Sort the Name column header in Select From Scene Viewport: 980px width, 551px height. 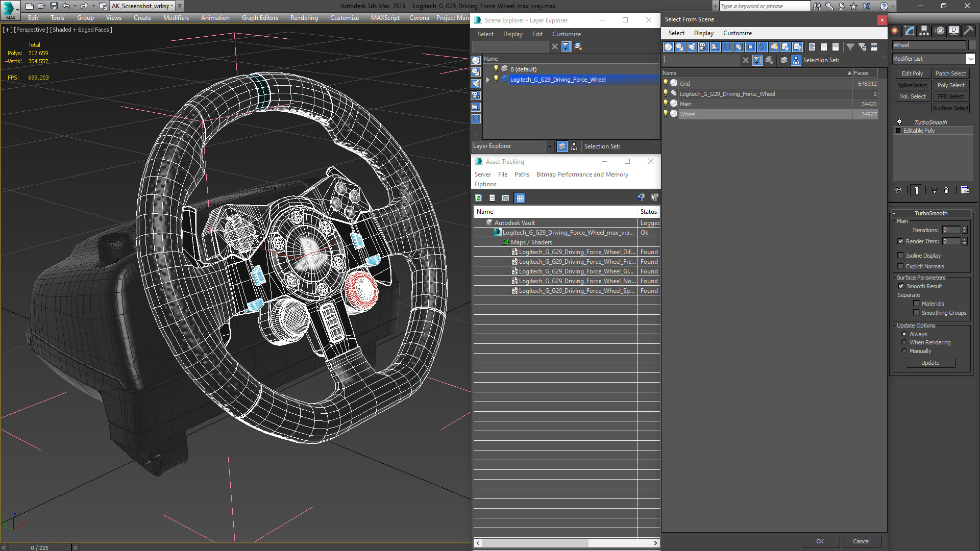point(757,73)
